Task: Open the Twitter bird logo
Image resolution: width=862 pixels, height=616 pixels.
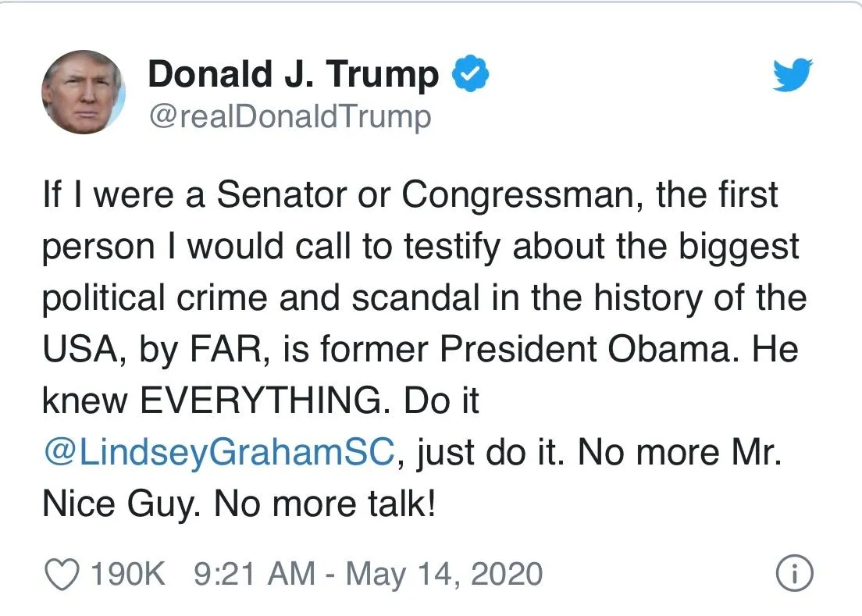Action: click(793, 76)
